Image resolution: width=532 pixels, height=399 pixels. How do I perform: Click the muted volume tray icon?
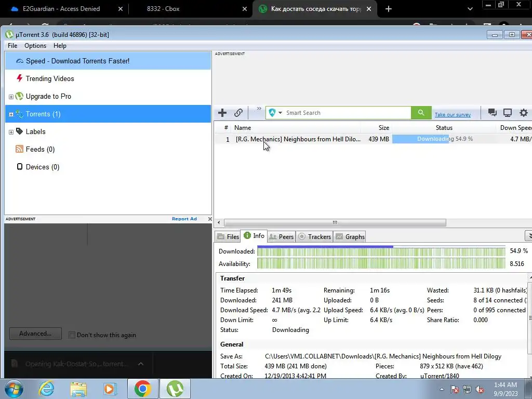[x=480, y=389]
